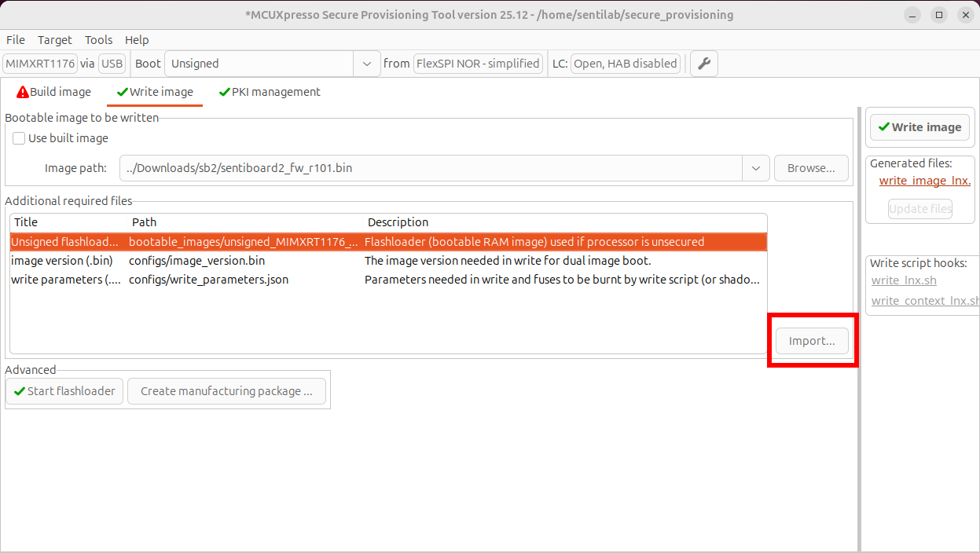The height and width of the screenshot is (553, 980).
Task: Click the Build image tab
Action: tap(53, 92)
